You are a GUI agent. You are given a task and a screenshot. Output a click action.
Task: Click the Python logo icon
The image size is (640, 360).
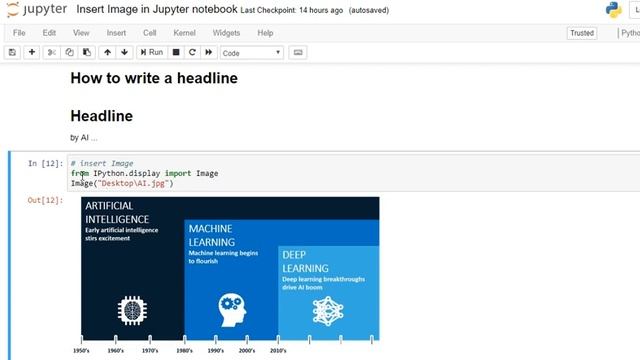[x=613, y=10]
